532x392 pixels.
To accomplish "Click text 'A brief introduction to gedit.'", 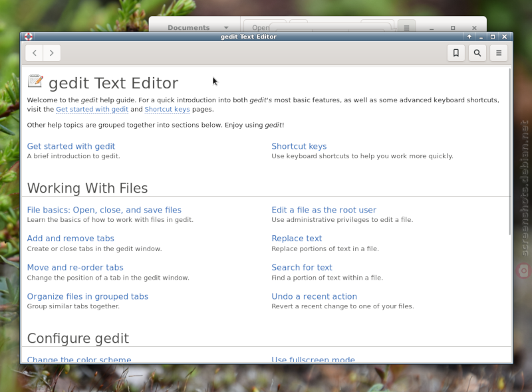I will click(73, 156).
